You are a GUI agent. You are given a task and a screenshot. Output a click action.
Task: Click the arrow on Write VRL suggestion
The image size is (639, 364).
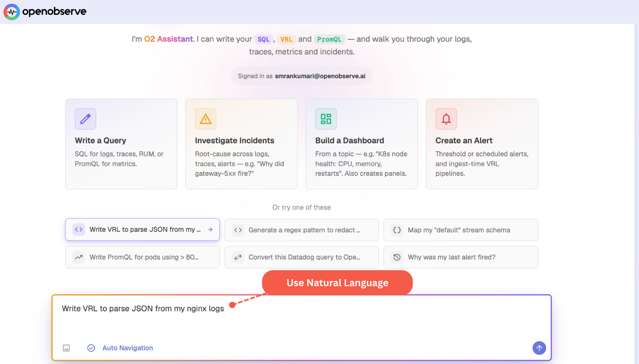click(x=210, y=229)
